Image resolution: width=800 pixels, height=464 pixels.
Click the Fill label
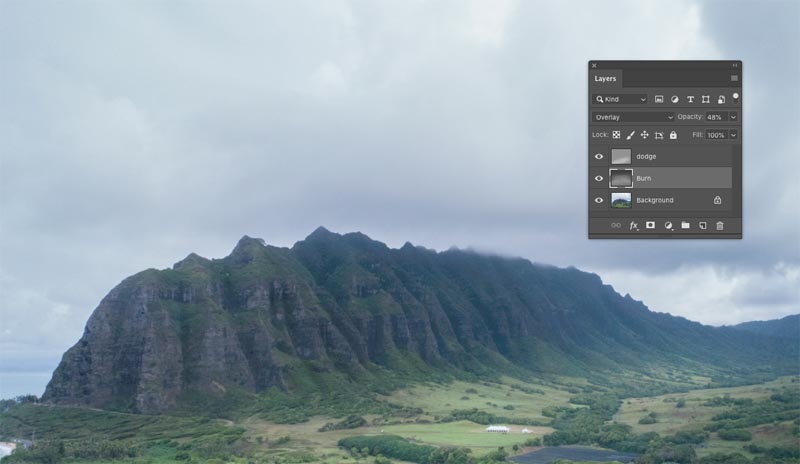pos(697,135)
